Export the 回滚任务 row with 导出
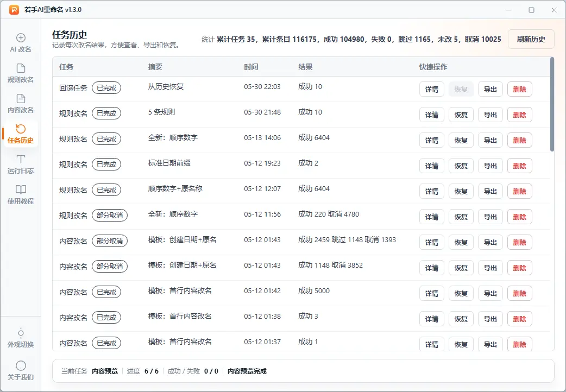 490,89
